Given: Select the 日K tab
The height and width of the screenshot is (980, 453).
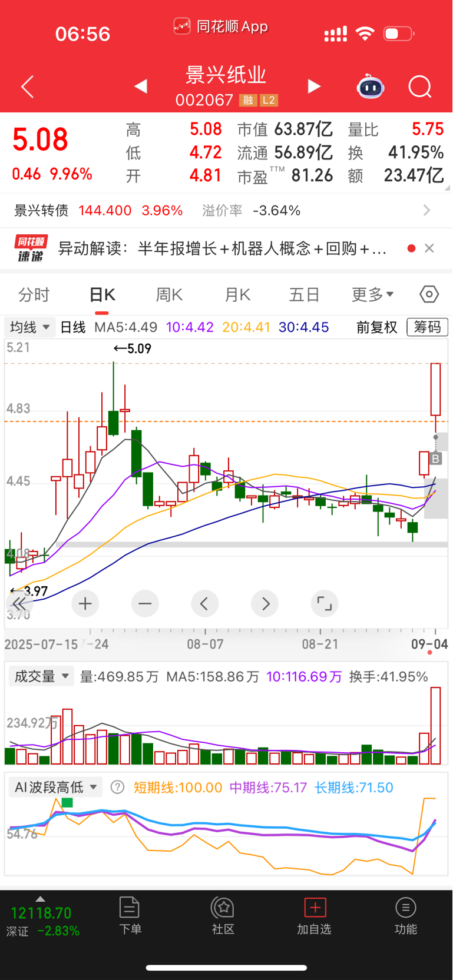Looking at the screenshot, I should point(102,294).
